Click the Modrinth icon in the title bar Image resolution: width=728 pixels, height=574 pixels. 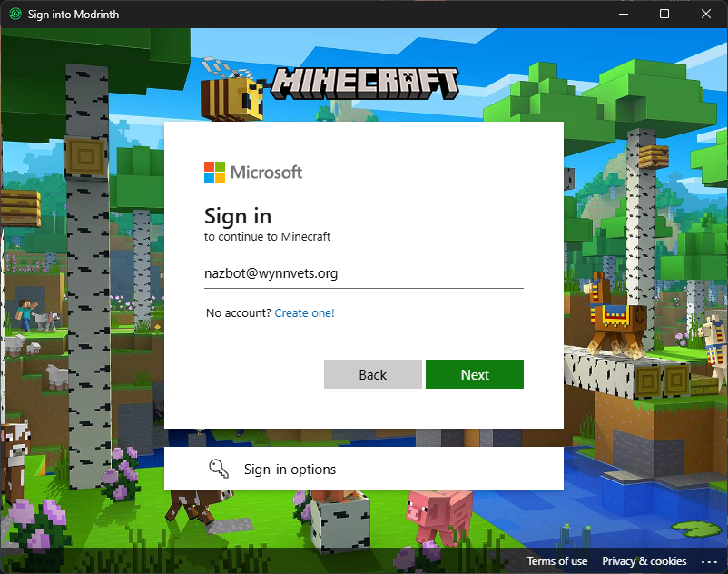[15, 14]
